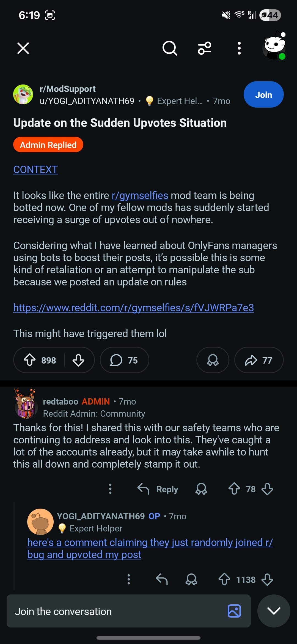Viewport: 297px width, 644px height.
Task: Upvote redtaboo's admin comment
Action: pos(234,489)
